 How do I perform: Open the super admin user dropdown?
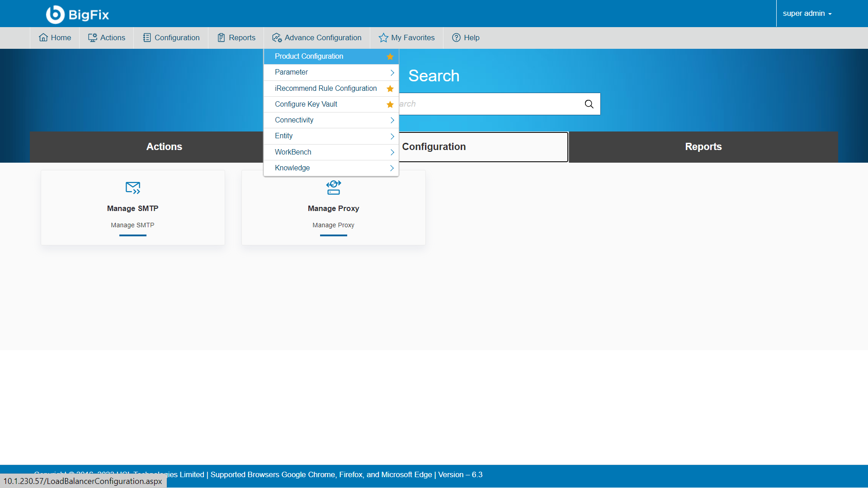[807, 14]
